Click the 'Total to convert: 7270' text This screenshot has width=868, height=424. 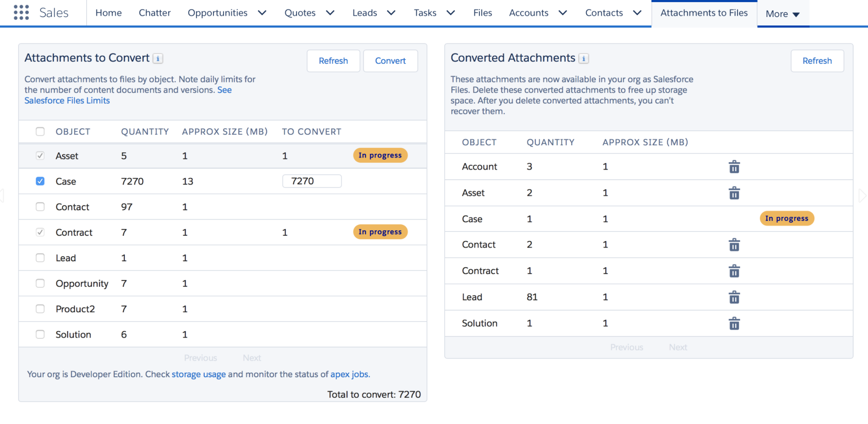(374, 395)
